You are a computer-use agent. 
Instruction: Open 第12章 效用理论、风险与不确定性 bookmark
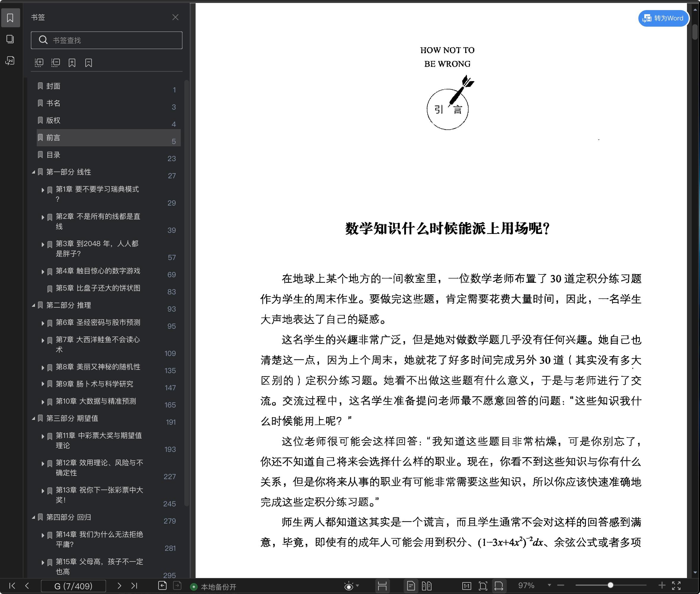coord(99,468)
